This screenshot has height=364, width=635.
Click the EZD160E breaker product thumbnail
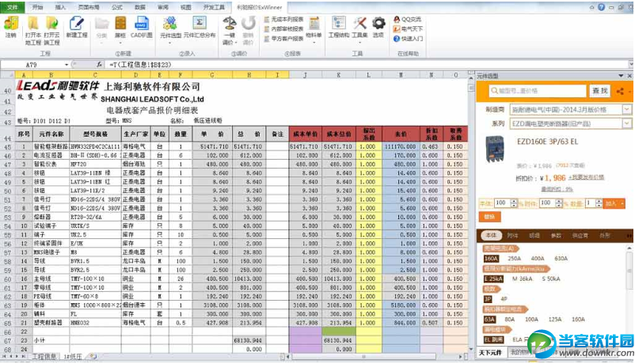tap(496, 148)
